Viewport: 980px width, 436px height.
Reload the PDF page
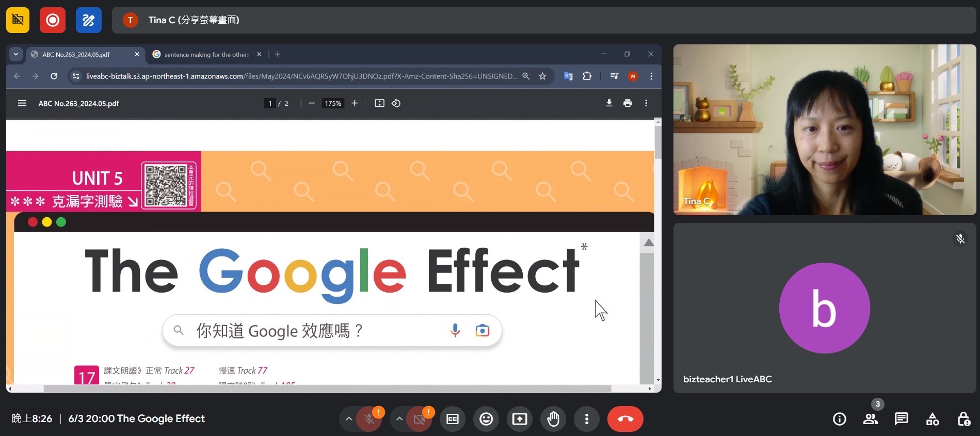tap(54, 76)
